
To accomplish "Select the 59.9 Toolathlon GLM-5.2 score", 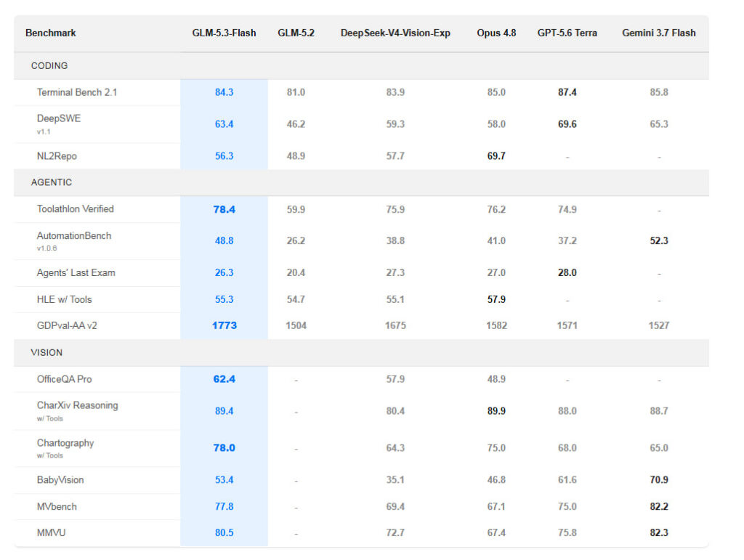I will tap(296, 210).
